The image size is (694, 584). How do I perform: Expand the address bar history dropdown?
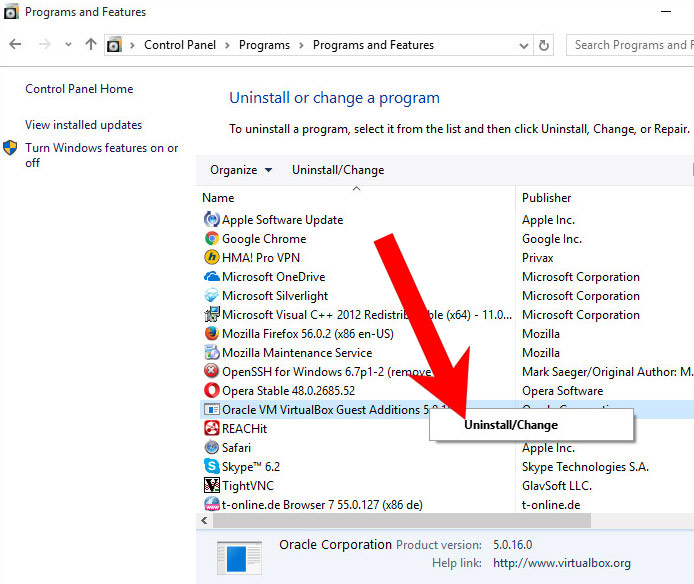(524, 46)
